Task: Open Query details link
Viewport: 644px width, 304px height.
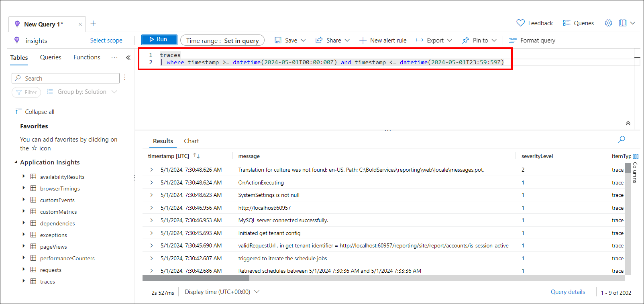Action: (568, 292)
